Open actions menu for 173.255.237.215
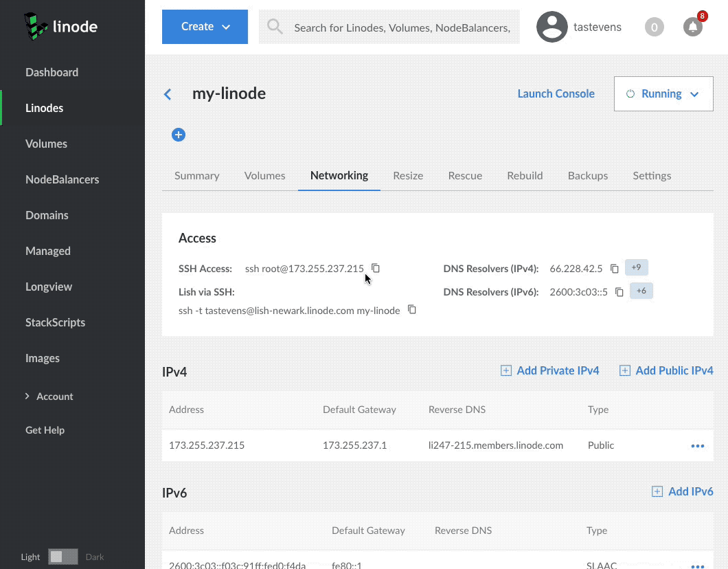 pyautogui.click(x=697, y=446)
